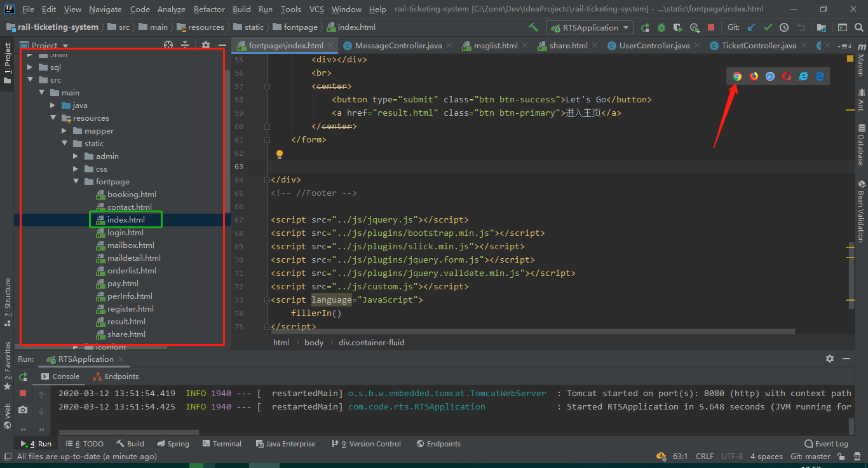Click div.container-fluid breadcrumb
This screenshot has height=468, width=868.
point(372,342)
